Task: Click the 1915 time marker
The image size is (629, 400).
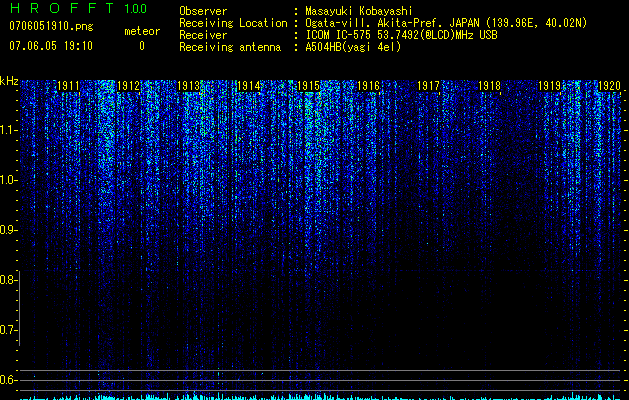Action: [308, 86]
